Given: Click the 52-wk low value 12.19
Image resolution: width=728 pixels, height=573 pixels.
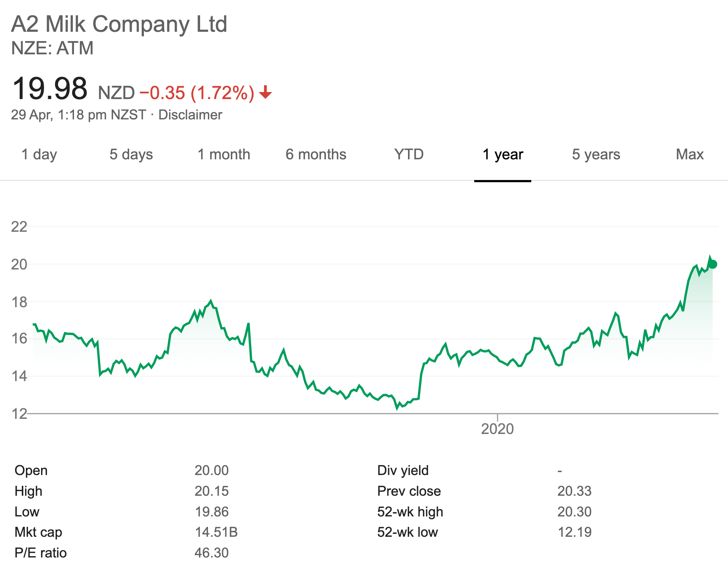Looking at the screenshot, I should (x=574, y=532).
